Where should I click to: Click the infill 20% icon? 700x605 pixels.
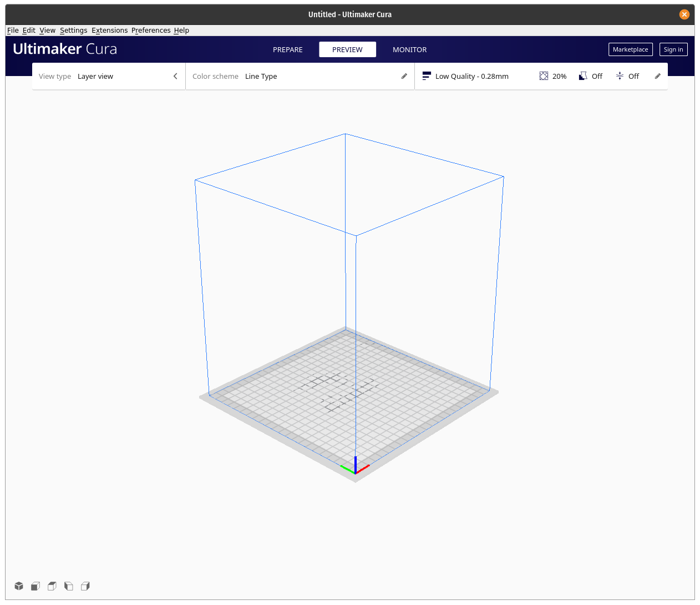(x=544, y=76)
